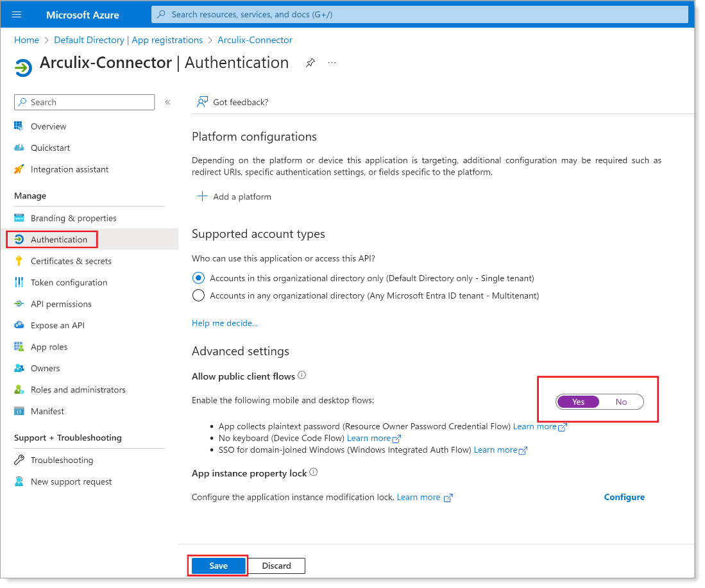705x588 pixels.
Task: Open Branding & properties
Action: pyautogui.click(x=74, y=218)
